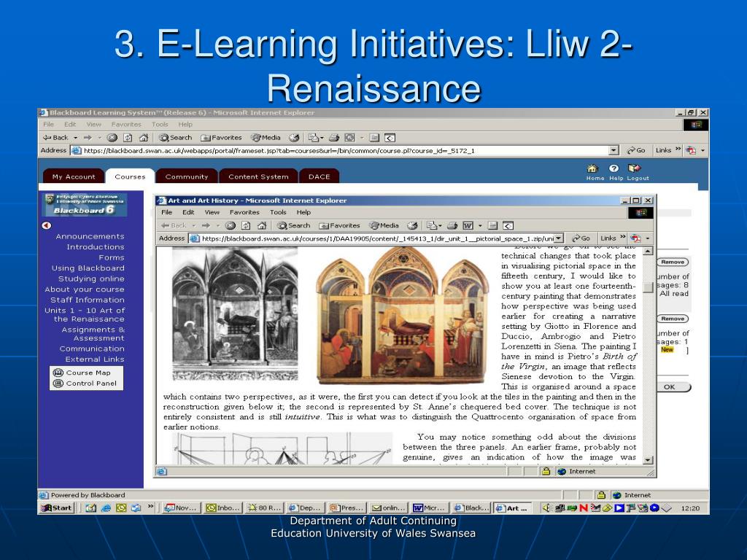747x560 pixels.
Task: Switch to Content System tab
Action: 258,176
